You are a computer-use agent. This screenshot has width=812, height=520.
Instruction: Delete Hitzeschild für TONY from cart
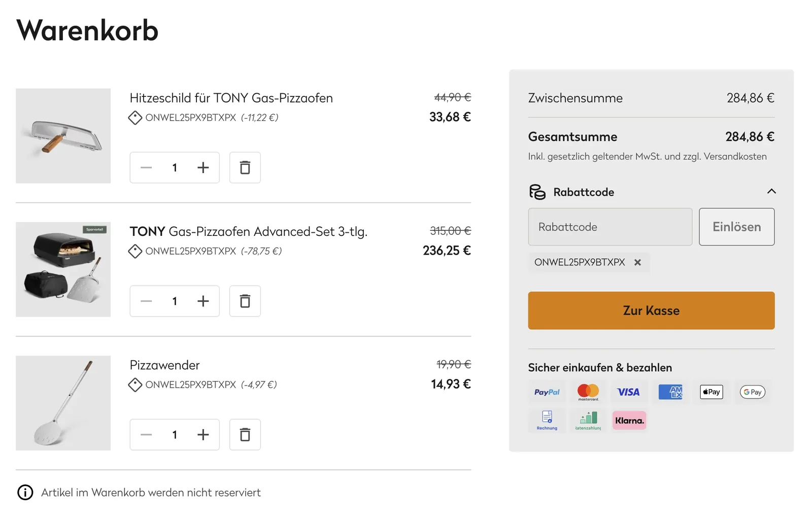[x=245, y=167]
